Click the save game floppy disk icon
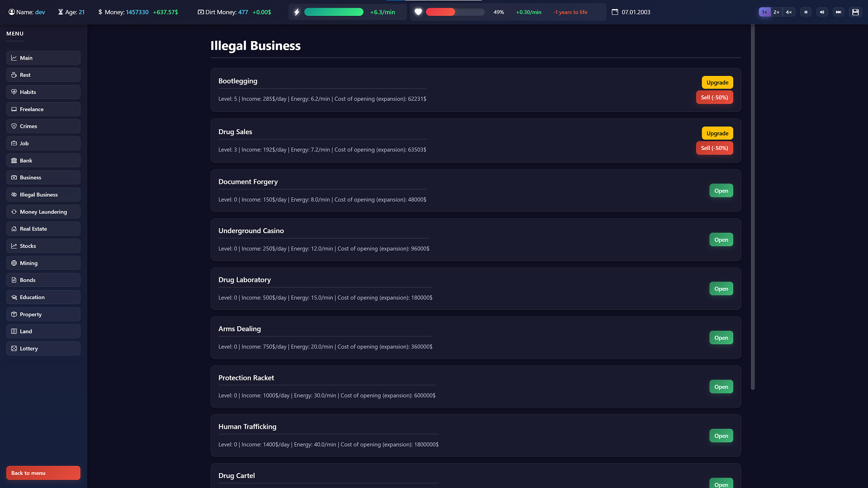 coord(855,12)
